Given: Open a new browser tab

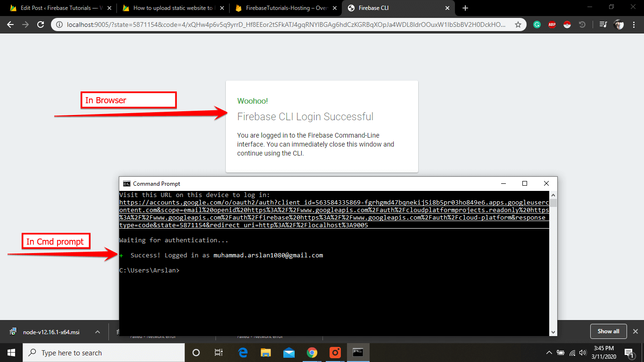Looking at the screenshot, I should click(x=465, y=8).
